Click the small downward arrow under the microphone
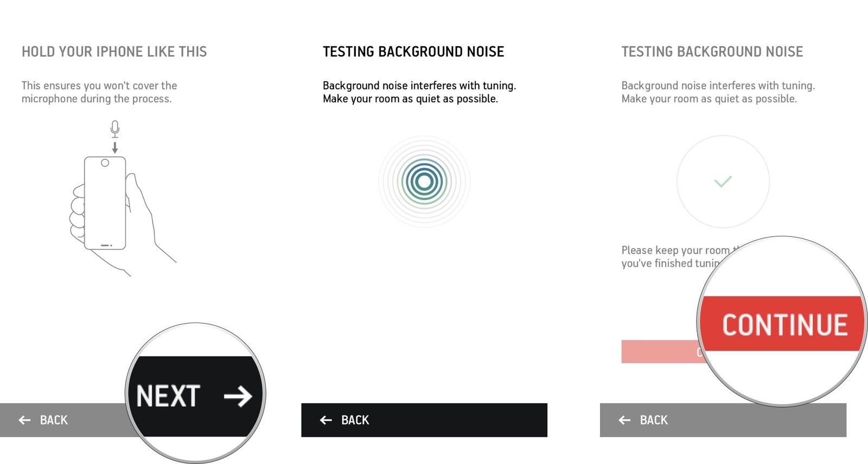The width and height of the screenshot is (868, 464). pyautogui.click(x=114, y=147)
